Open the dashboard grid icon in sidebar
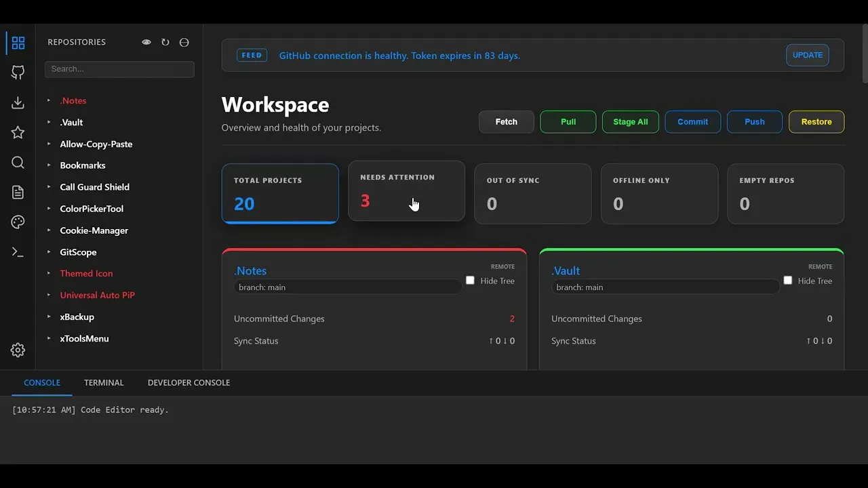Screen dimensions: 868x488 pyautogui.click(x=18, y=43)
